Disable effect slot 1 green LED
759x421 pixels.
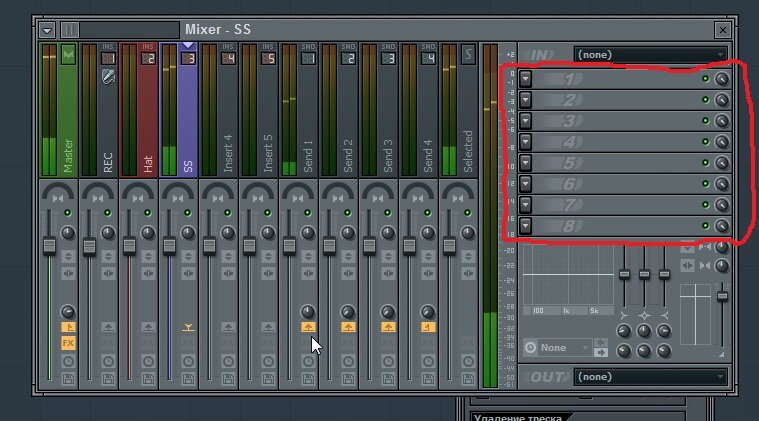tap(706, 79)
